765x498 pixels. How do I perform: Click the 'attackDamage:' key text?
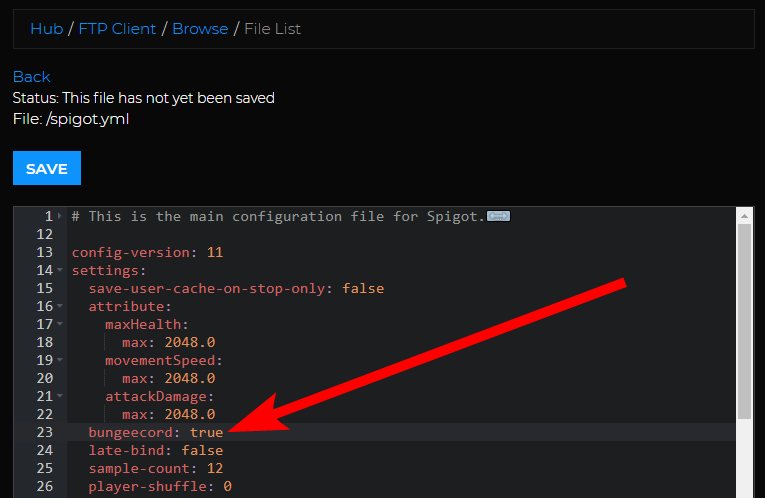coord(160,396)
